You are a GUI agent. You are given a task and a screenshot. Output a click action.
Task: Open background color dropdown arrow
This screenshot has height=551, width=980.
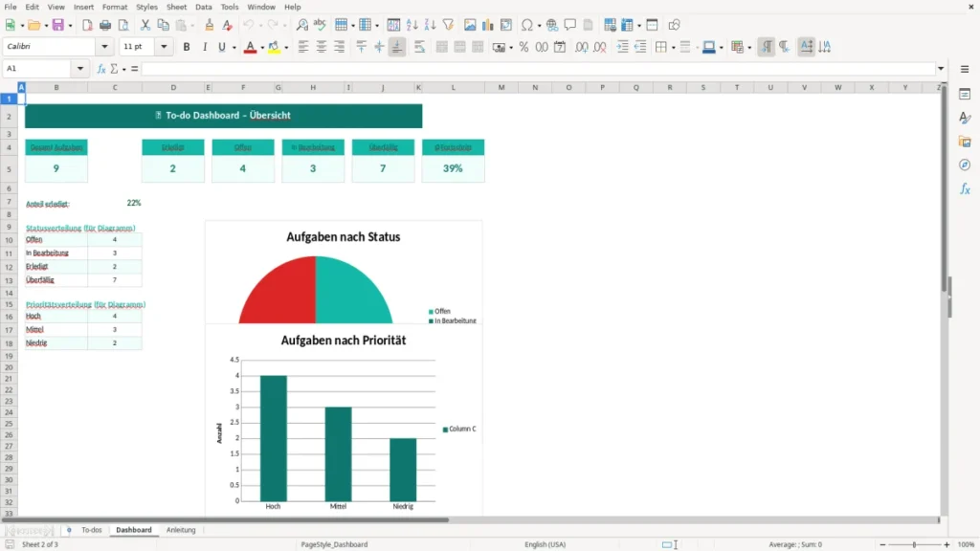(x=286, y=48)
